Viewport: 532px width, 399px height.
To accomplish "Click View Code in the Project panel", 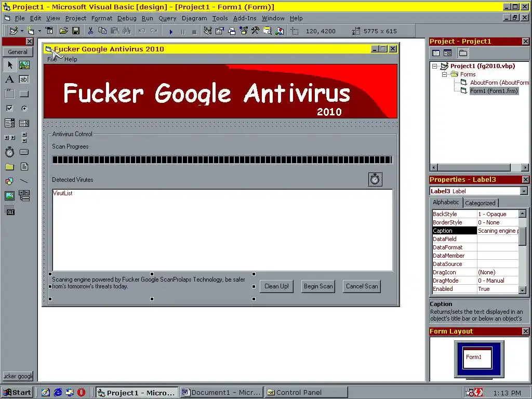I will pos(436,53).
